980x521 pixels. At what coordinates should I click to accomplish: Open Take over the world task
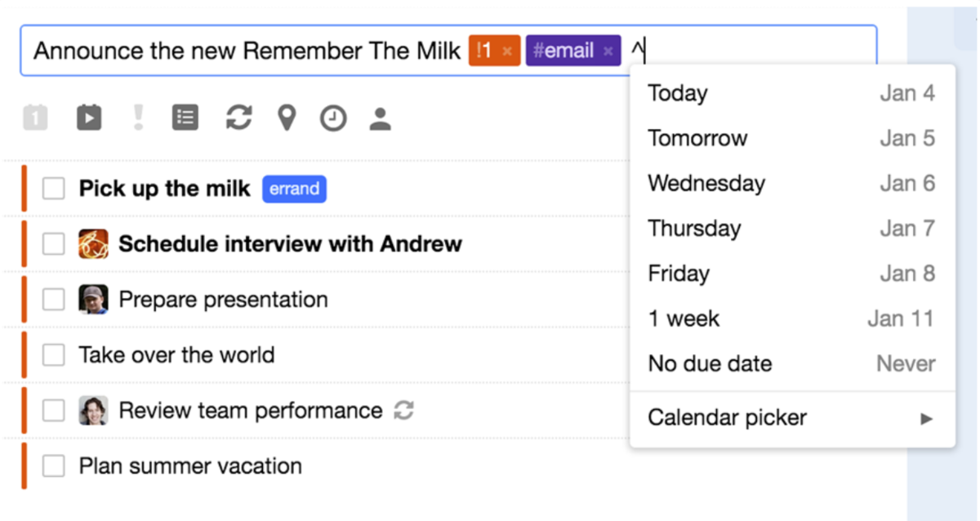176,355
